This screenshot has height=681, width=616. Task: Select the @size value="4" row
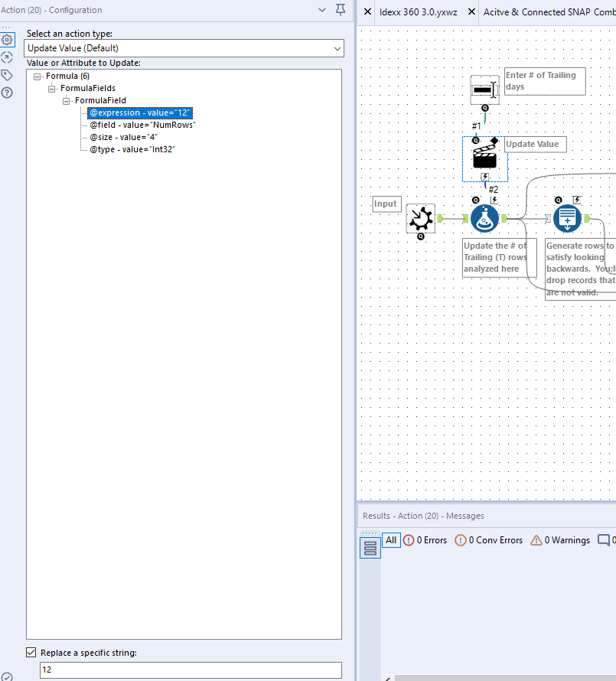tap(123, 137)
